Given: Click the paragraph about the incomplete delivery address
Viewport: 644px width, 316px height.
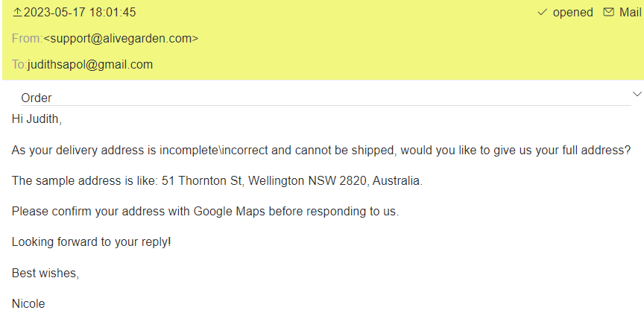Looking at the screenshot, I should [x=321, y=150].
